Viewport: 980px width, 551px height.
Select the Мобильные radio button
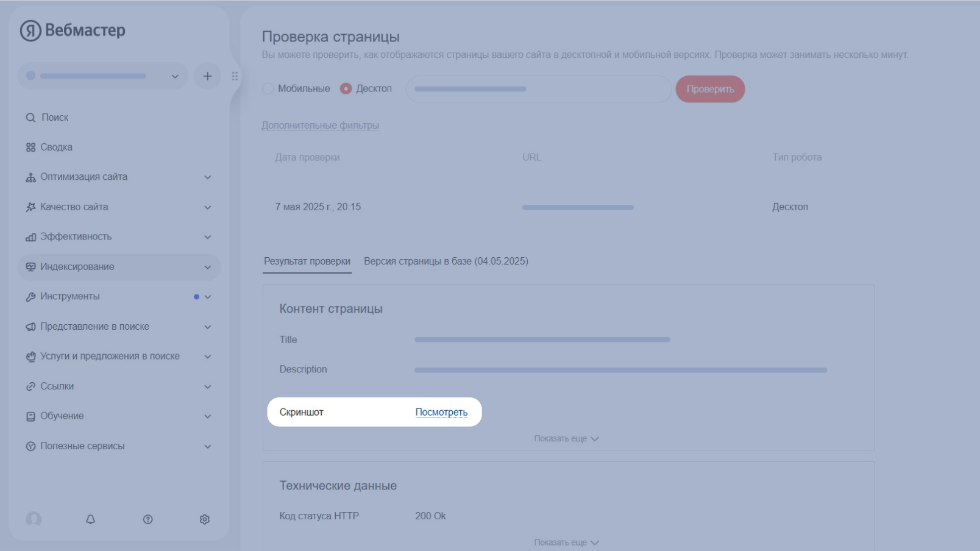pyautogui.click(x=267, y=88)
